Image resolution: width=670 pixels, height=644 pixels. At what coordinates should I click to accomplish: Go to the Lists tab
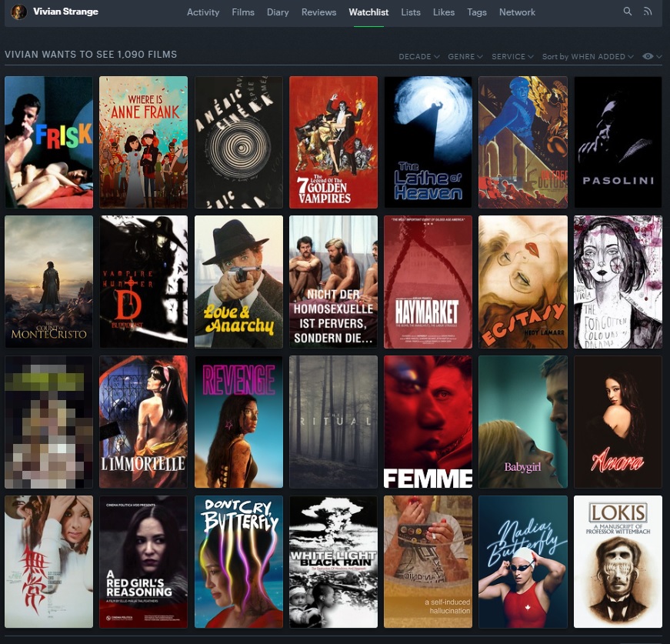point(411,12)
